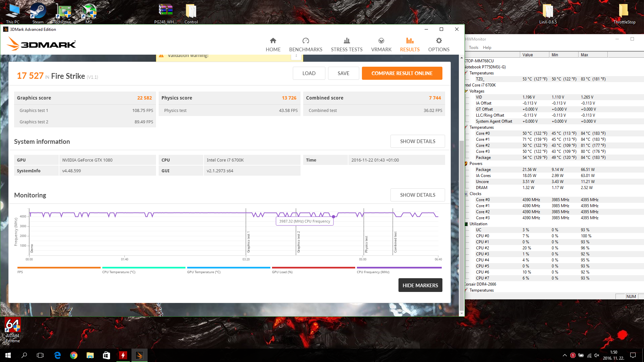This screenshot has height=362, width=644.
Task: Open volume control in system tray
Action: (597, 355)
